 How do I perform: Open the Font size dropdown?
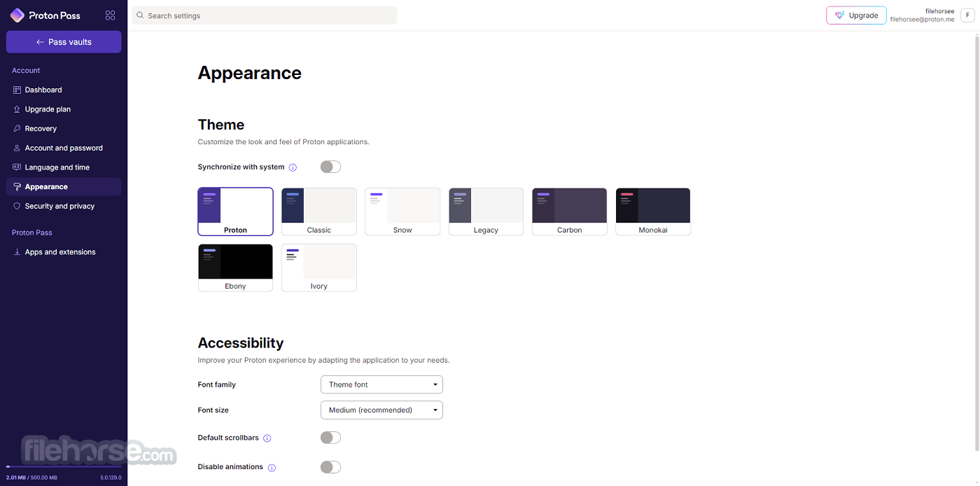[x=381, y=410]
